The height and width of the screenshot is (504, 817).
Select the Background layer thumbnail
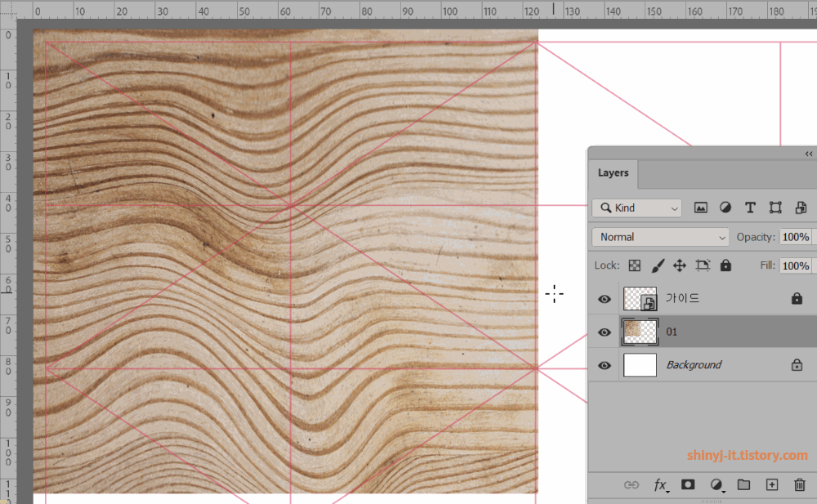click(x=640, y=365)
